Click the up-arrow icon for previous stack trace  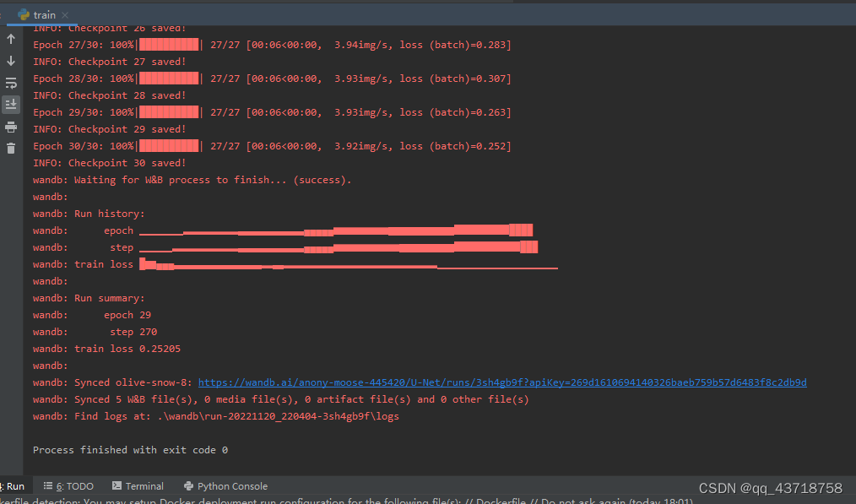pyautogui.click(x=11, y=39)
